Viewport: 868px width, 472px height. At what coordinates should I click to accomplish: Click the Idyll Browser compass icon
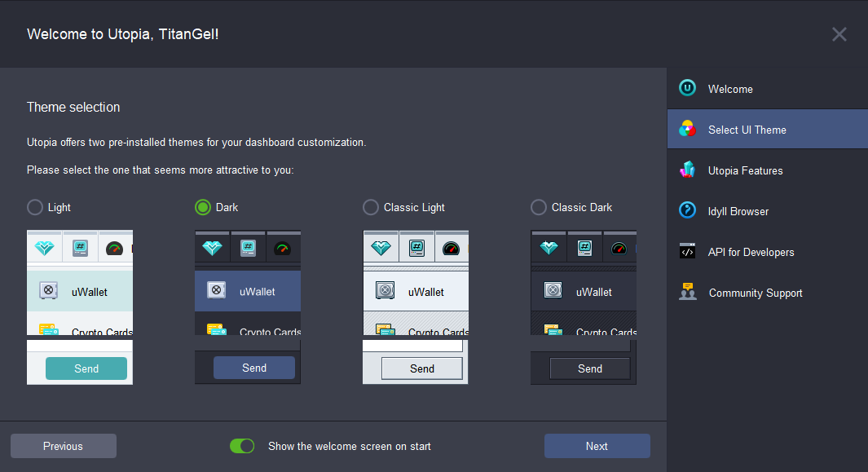pos(688,210)
